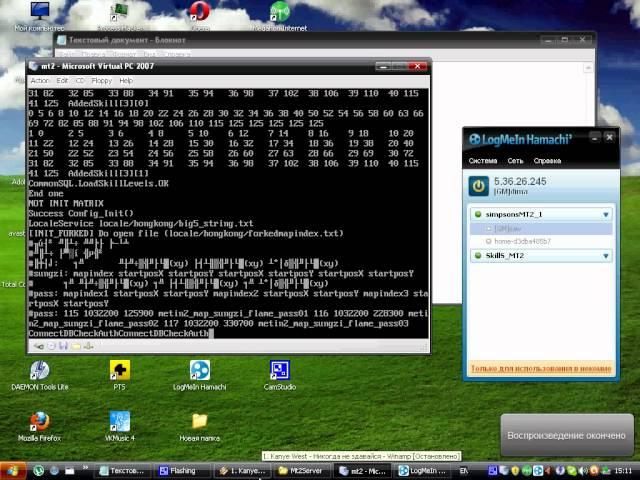Click the Virtual PC title bar icon
Screen dimensions: 640x480
coord(33,66)
